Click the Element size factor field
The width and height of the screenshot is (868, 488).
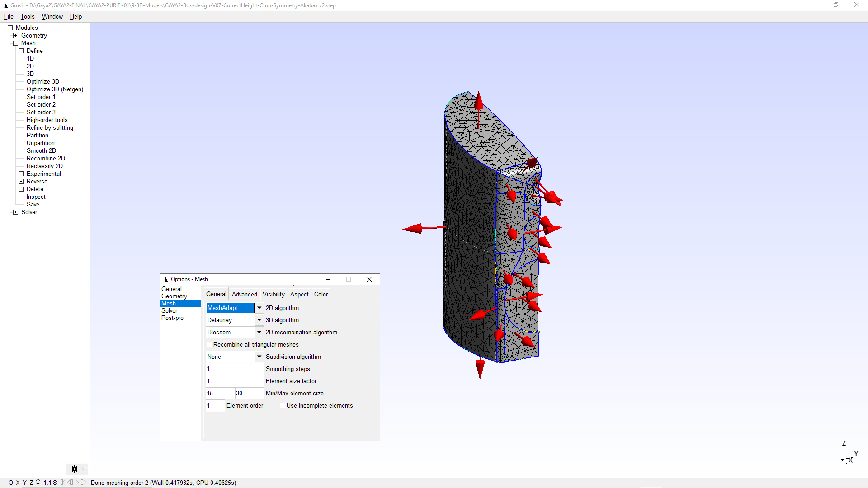235,381
